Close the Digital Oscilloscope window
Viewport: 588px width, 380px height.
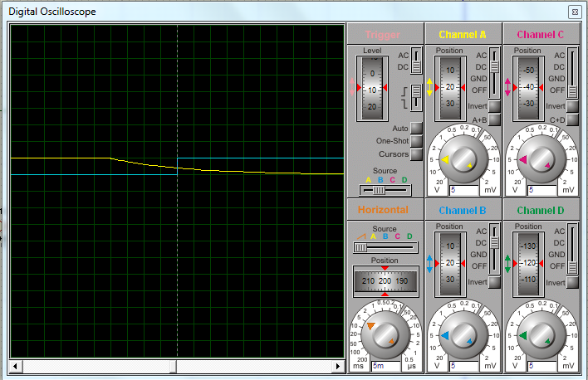(575, 12)
